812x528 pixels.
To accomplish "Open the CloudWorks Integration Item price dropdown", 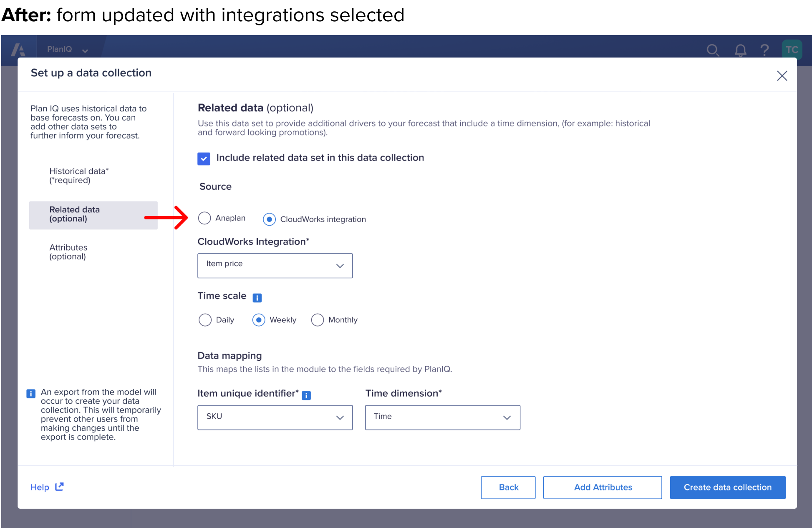I will [x=275, y=265].
